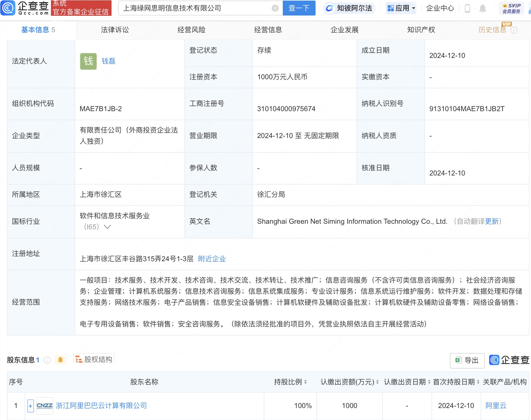Screen dimensions: 531x420
Task: Click the SVIP member service badge
Action: click(511, 8)
